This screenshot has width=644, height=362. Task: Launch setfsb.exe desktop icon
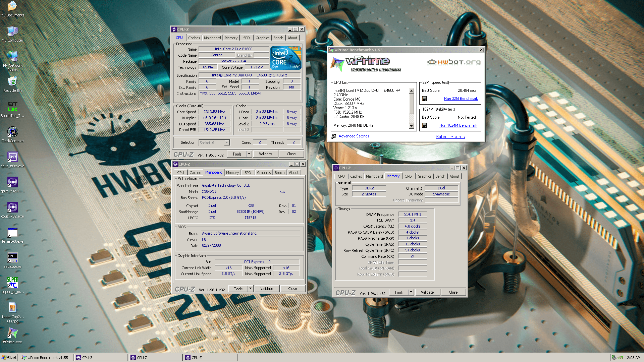[12, 260]
